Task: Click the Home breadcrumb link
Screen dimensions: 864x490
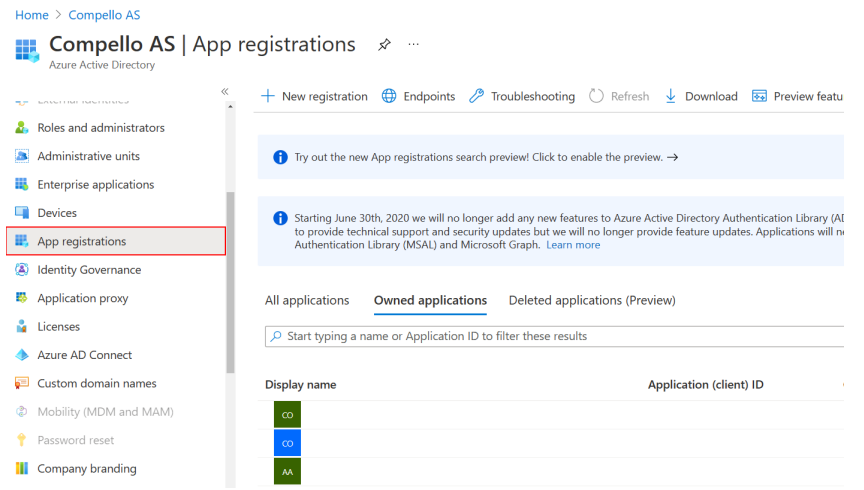Action: pos(32,15)
